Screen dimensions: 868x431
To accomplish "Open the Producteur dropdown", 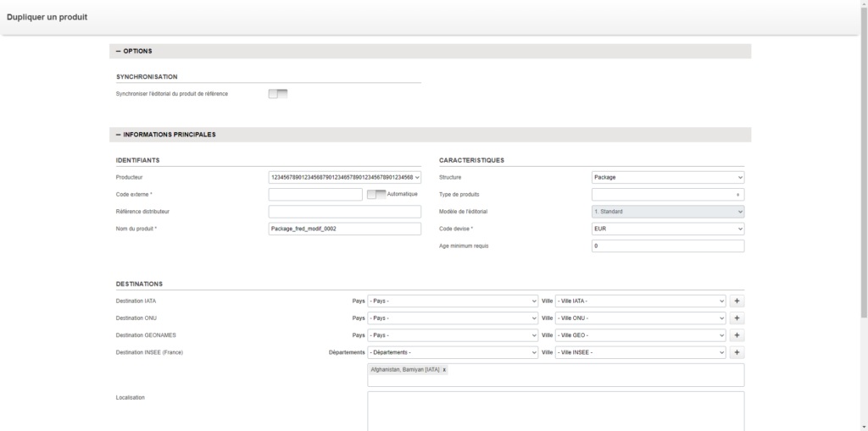I will pyautogui.click(x=344, y=178).
